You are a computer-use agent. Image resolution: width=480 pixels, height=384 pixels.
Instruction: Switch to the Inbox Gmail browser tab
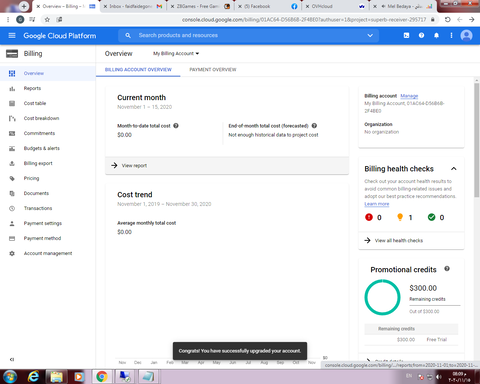tap(133, 6)
